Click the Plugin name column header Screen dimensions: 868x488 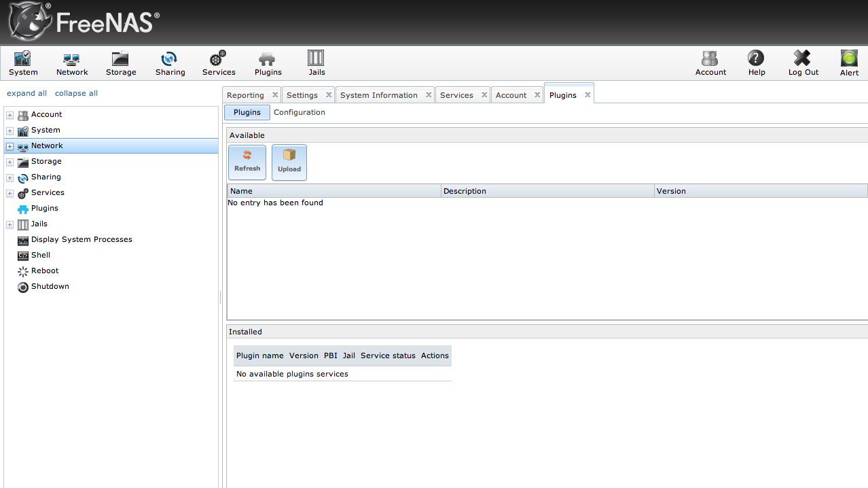click(260, 355)
